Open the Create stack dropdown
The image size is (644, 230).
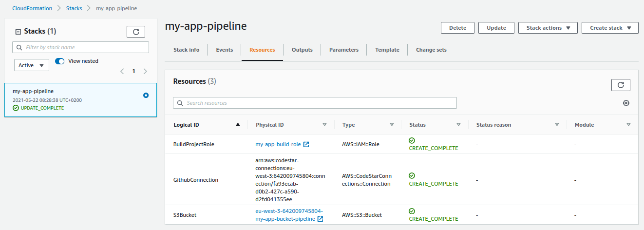[609, 28]
